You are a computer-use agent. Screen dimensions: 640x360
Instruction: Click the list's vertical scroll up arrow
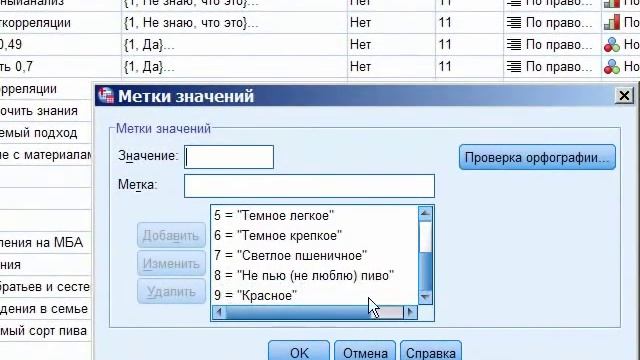(x=425, y=213)
